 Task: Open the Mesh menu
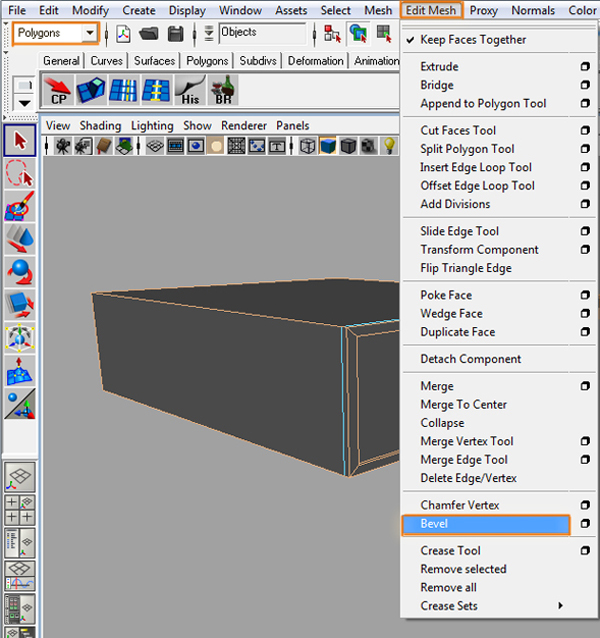(x=378, y=10)
